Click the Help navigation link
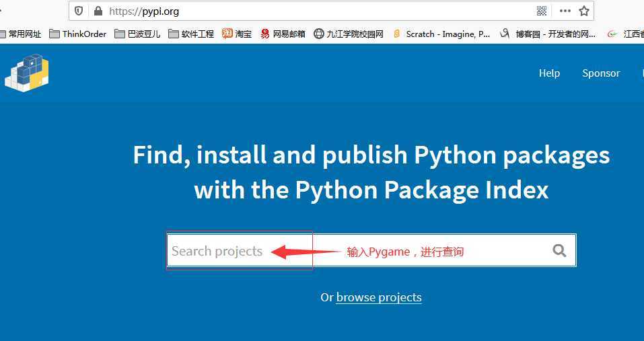 point(550,73)
